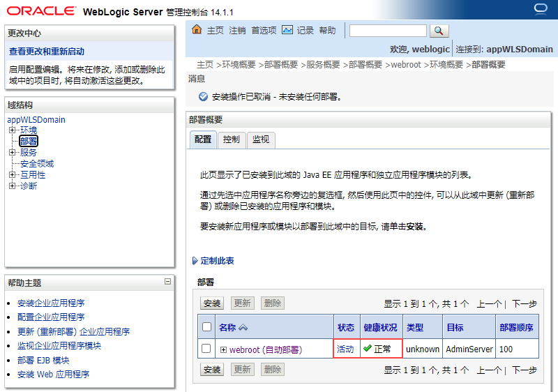Open help topic 安装企业应用程序

tap(51, 303)
